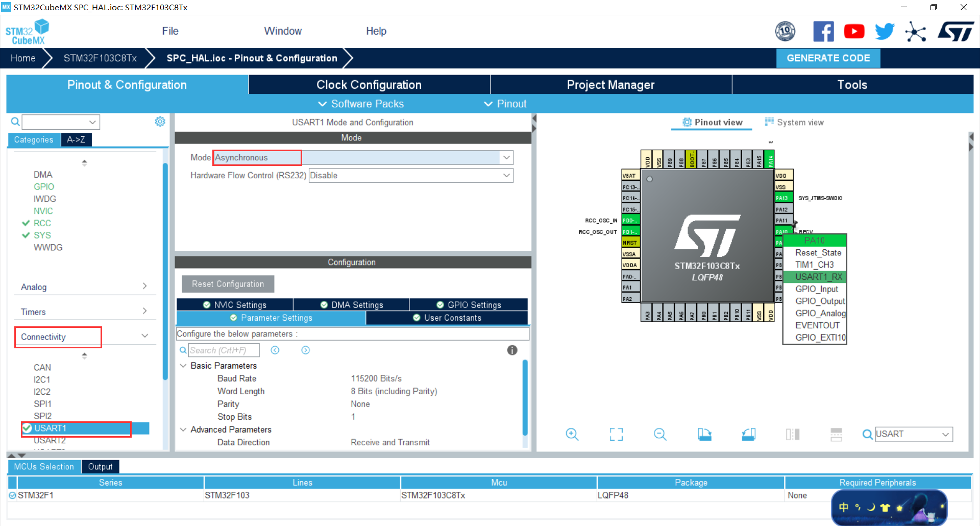Open the category search combo box

click(61, 122)
